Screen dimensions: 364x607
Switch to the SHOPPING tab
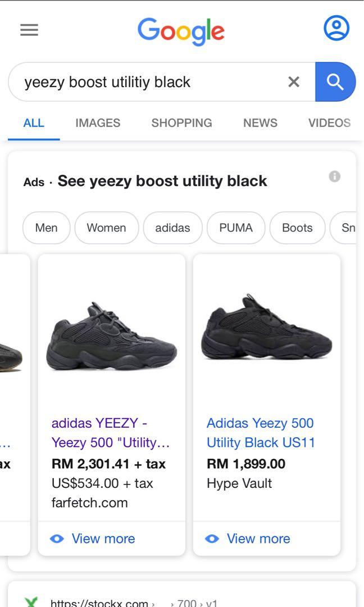click(x=181, y=123)
